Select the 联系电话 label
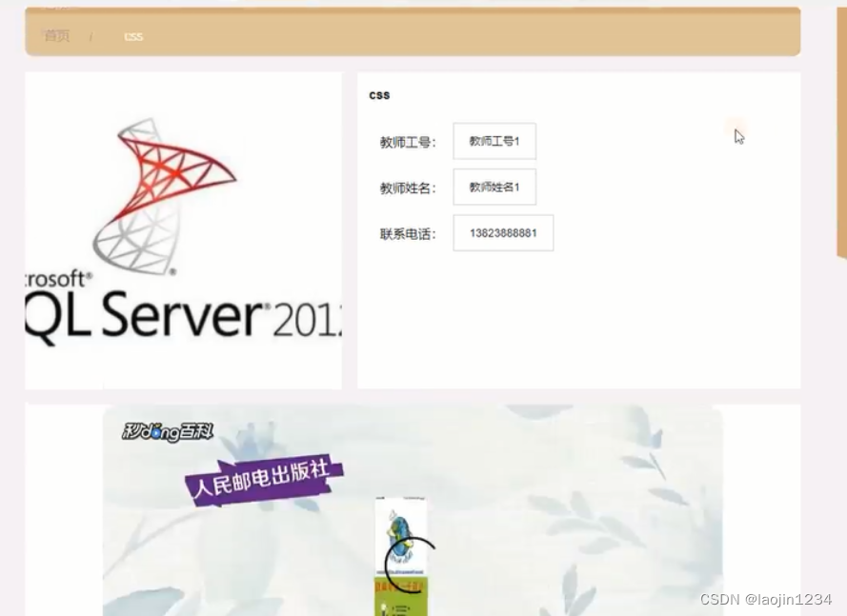Image resolution: width=847 pixels, height=616 pixels. click(407, 234)
